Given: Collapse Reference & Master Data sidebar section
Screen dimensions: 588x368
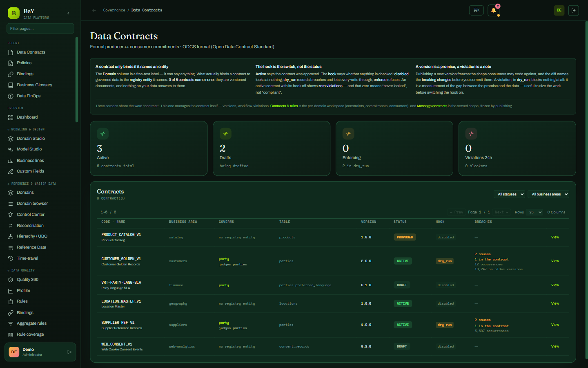Looking at the screenshot, I should [x=32, y=184].
